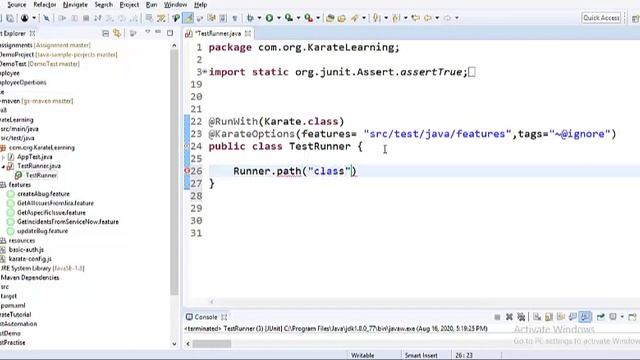The width and height of the screenshot is (640, 360).
Task: Click the error marker on line 26
Action: coord(187,171)
